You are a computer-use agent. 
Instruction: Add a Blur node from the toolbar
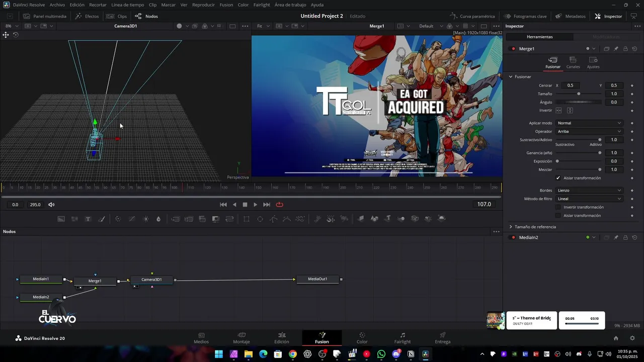[x=158, y=219]
